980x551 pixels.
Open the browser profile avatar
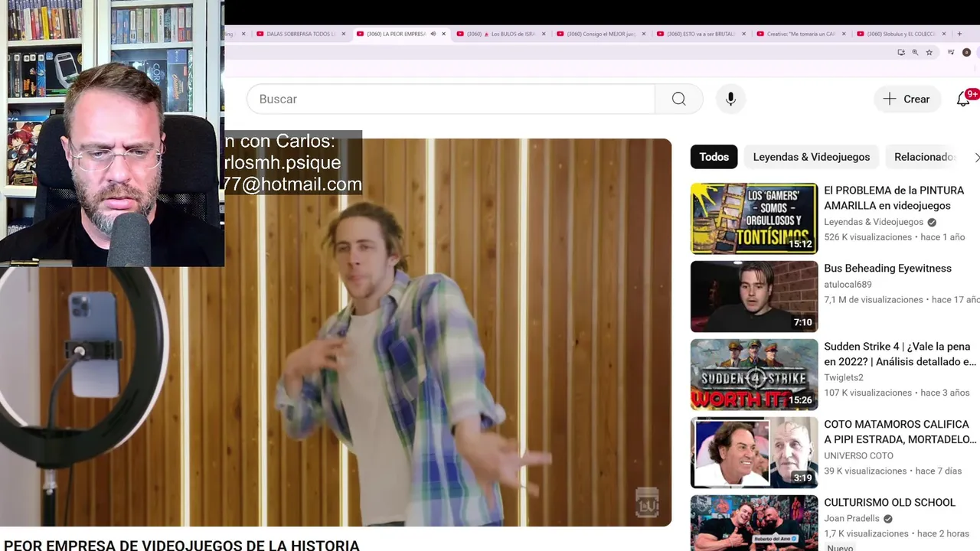(x=966, y=53)
